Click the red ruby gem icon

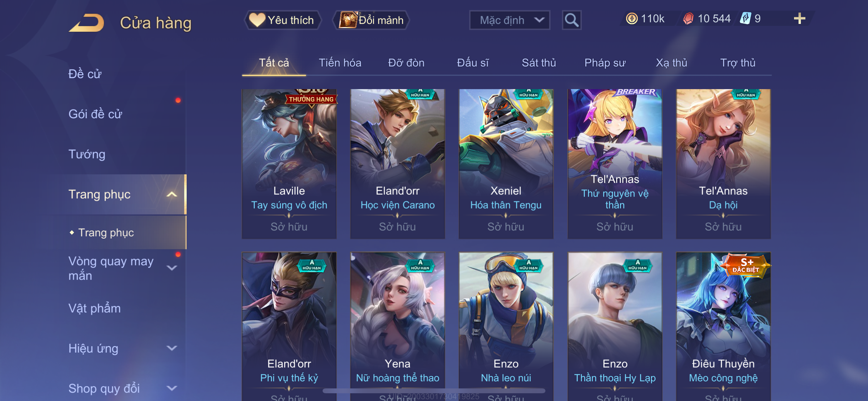pyautogui.click(x=688, y=18)
